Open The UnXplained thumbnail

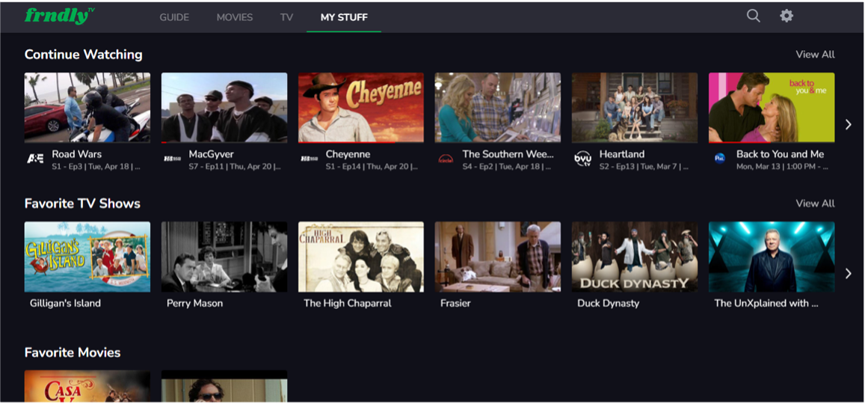tap(772, 257)
